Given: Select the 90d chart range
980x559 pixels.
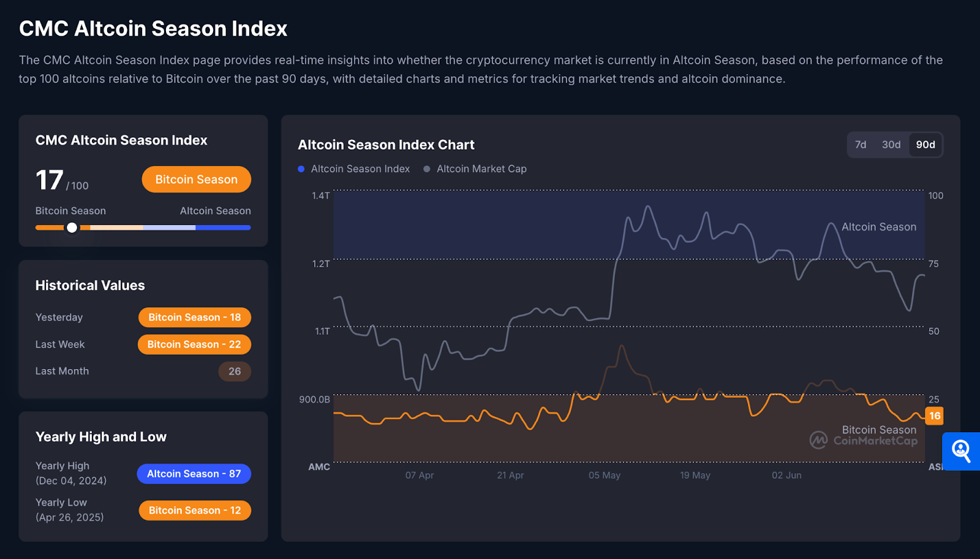Looking at the screenshot, I should tap(925, 145).
